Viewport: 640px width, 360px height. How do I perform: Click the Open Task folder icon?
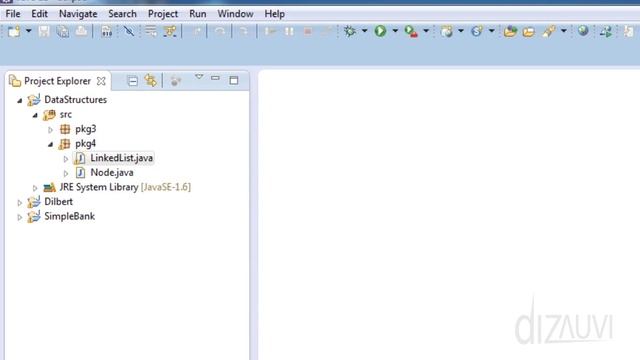click(529, 31)
